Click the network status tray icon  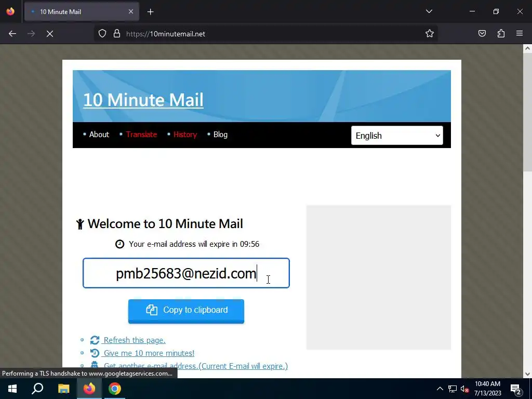point(453,389)
